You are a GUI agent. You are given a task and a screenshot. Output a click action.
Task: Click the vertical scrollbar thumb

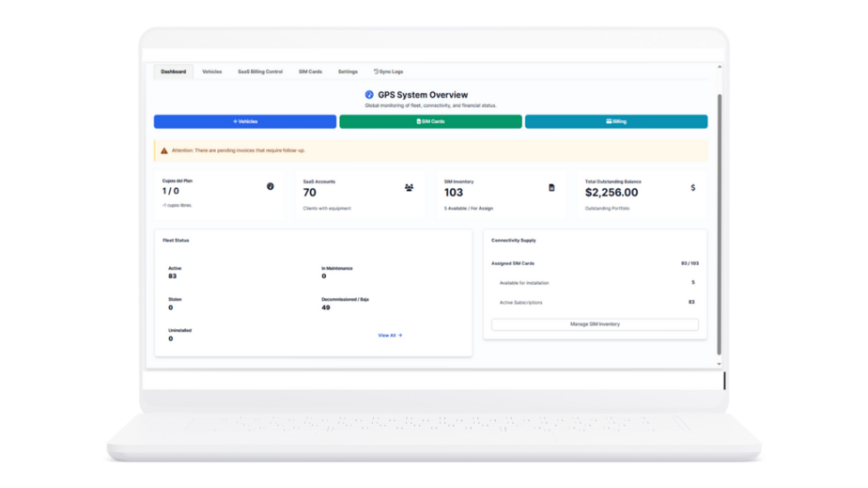coord(719,225)
